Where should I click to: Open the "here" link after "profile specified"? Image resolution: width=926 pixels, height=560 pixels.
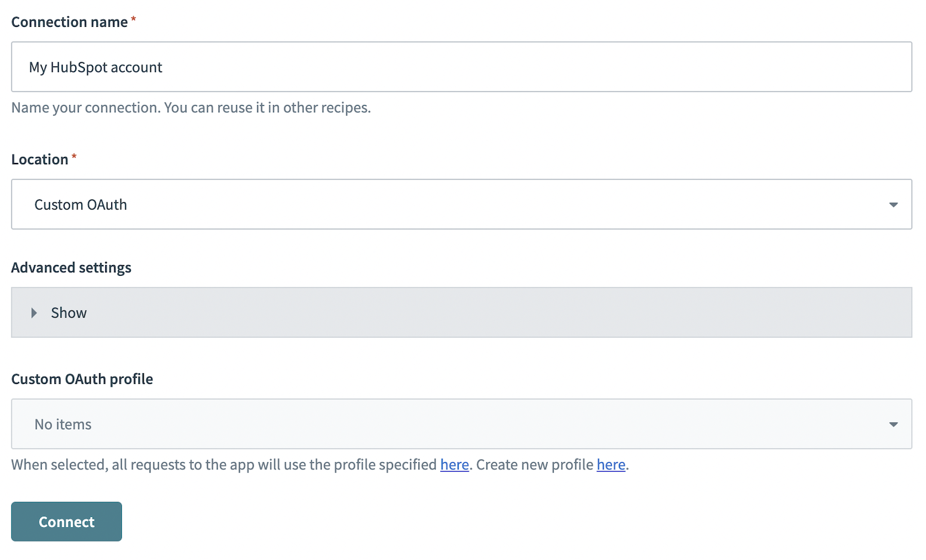454,464
